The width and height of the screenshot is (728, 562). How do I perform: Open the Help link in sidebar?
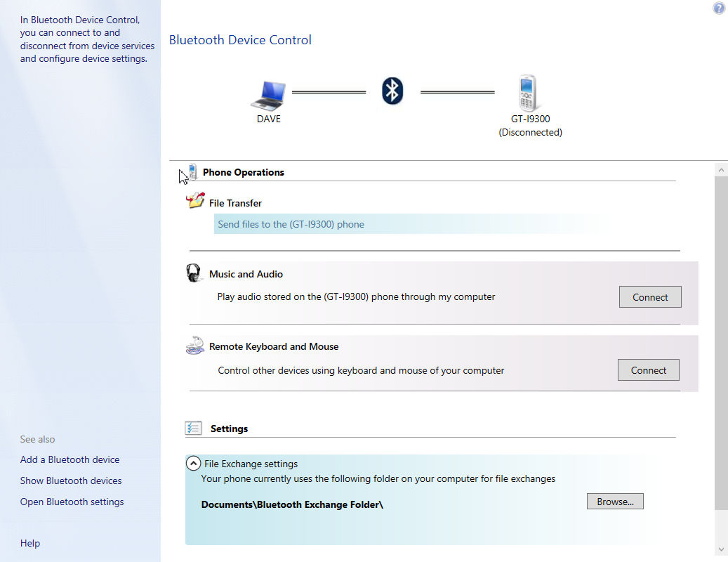pyautogui.click(x=30, y=543)
